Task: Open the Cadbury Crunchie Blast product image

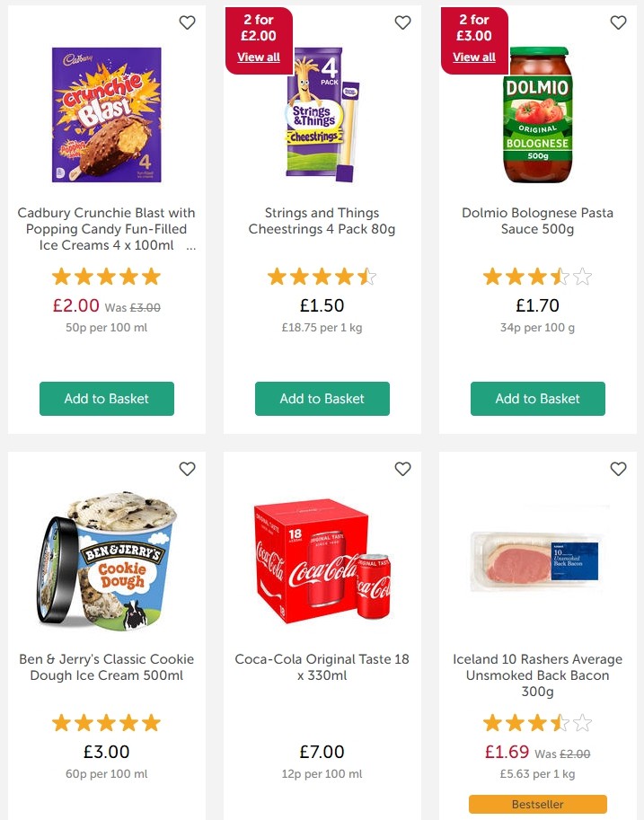Action: tap(107, 114)
